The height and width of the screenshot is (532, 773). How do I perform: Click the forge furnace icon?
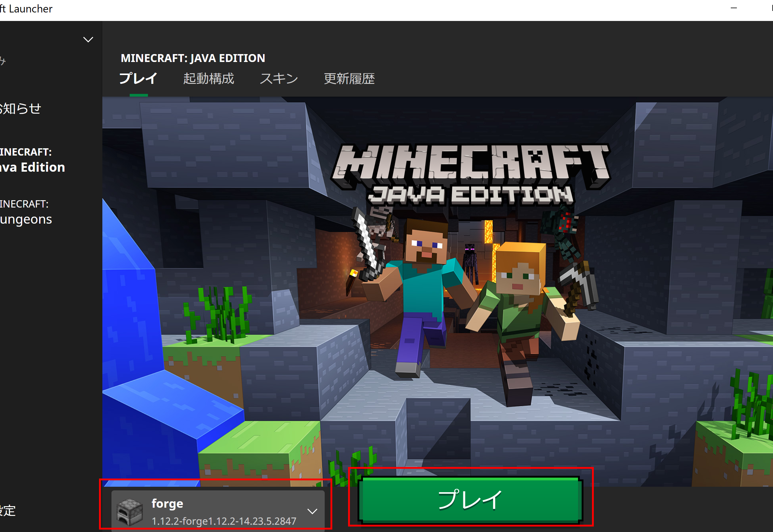point(130,512)
